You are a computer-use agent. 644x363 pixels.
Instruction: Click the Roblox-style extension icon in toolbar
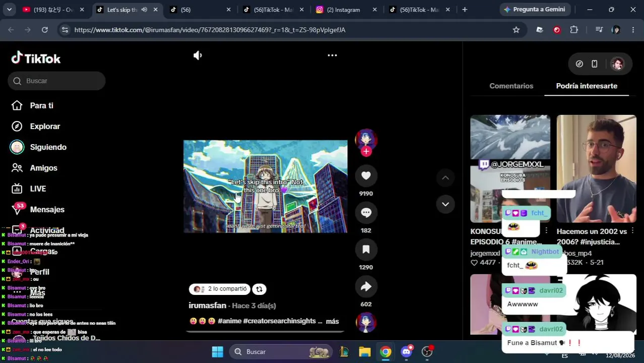point(540,30)
